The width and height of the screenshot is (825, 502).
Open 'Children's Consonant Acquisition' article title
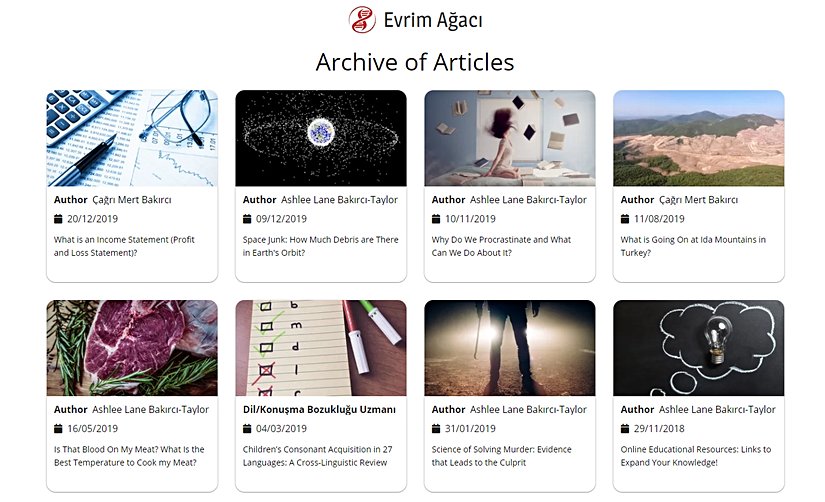(317, 456)
